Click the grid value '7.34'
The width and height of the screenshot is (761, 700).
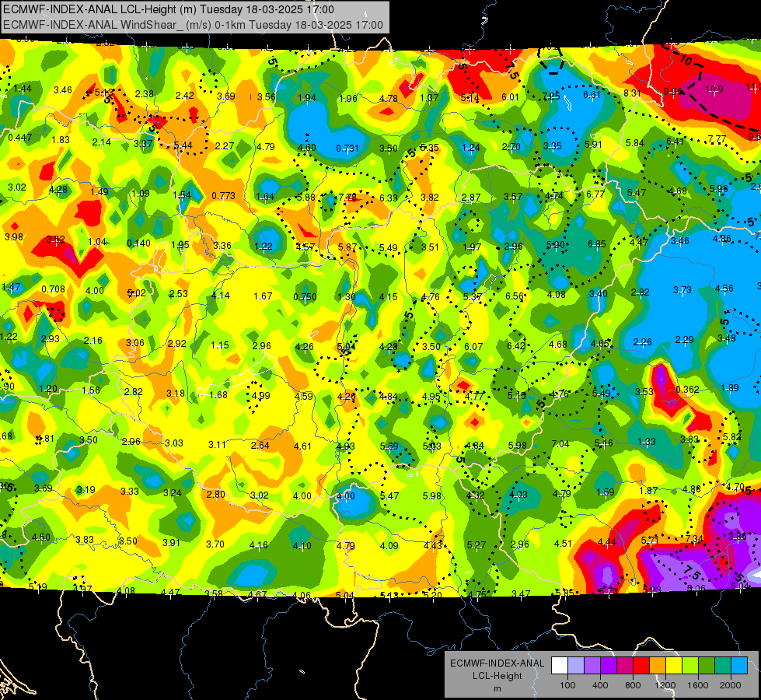694,539
